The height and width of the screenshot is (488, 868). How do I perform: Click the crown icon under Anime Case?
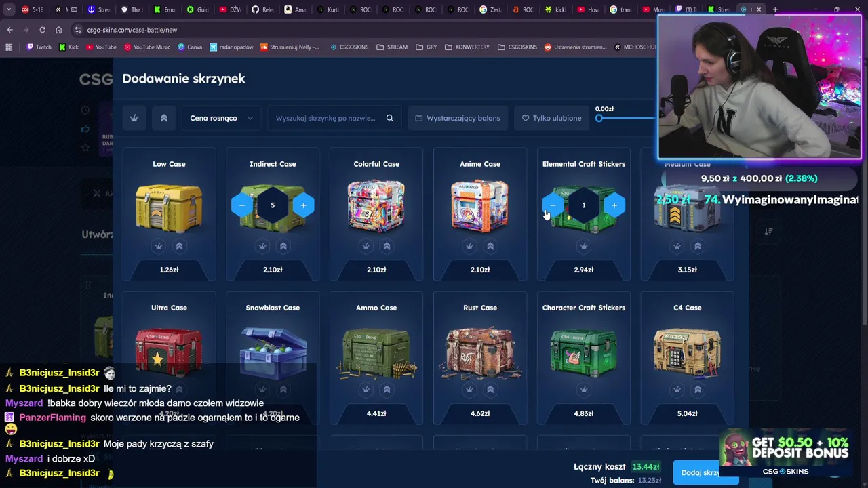[470, 246]
